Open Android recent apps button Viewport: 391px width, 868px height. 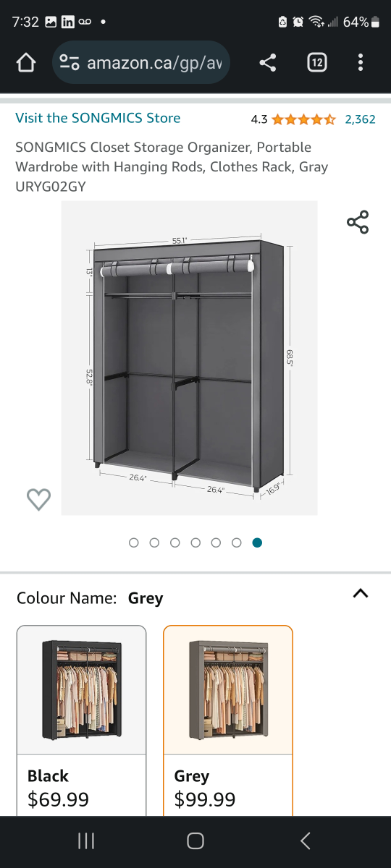[x=86, y=841]
